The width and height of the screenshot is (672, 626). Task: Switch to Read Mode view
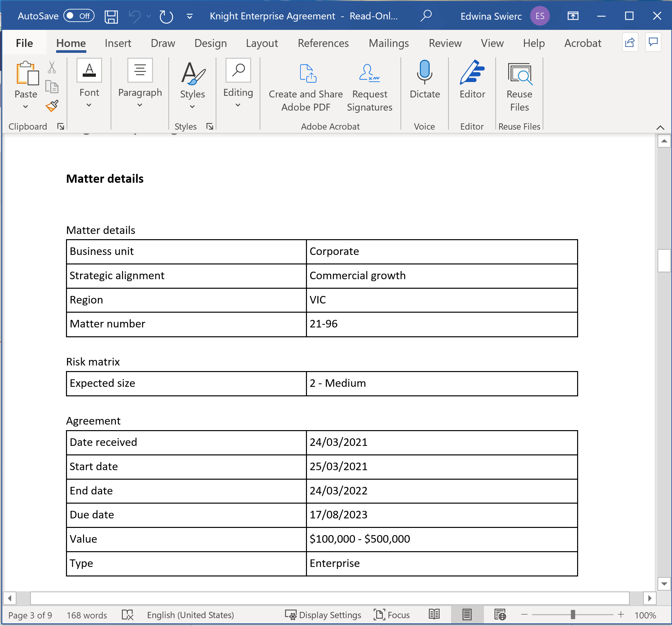click(434, 615)
